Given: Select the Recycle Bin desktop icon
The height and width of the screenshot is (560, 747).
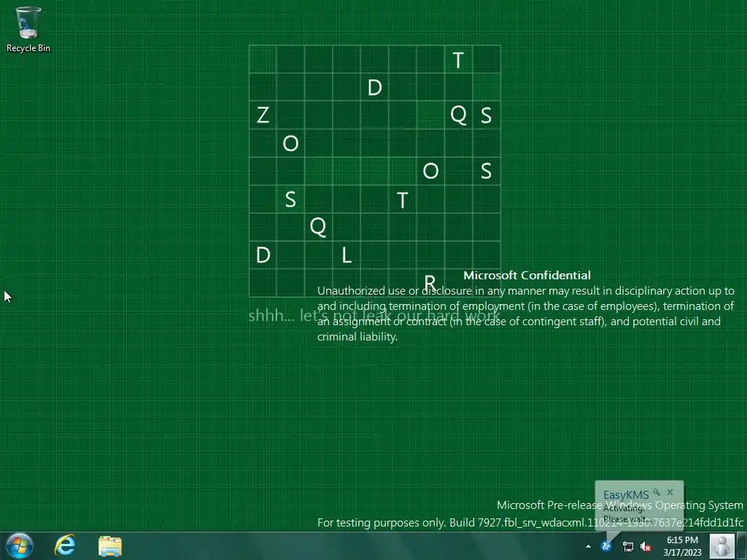Looking at the screenshot, I should [28, 29].
